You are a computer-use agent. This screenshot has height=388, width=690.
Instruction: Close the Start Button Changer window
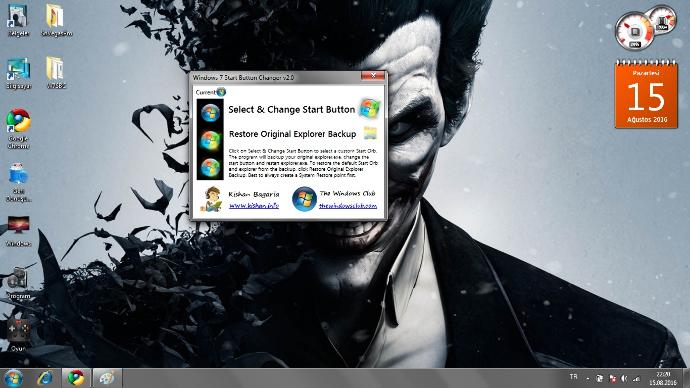pos(373,76)
